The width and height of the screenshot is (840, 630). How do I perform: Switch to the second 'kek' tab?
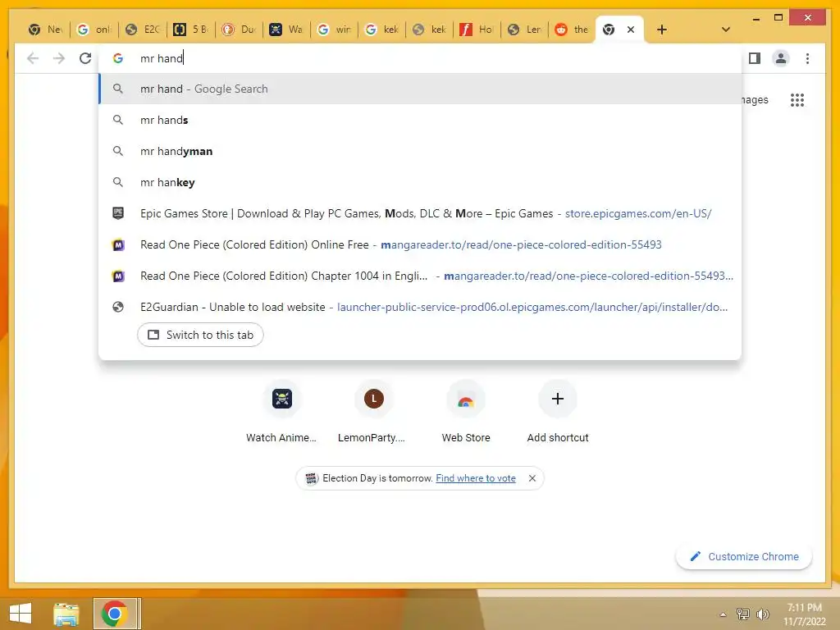click(x=429, y=30)
